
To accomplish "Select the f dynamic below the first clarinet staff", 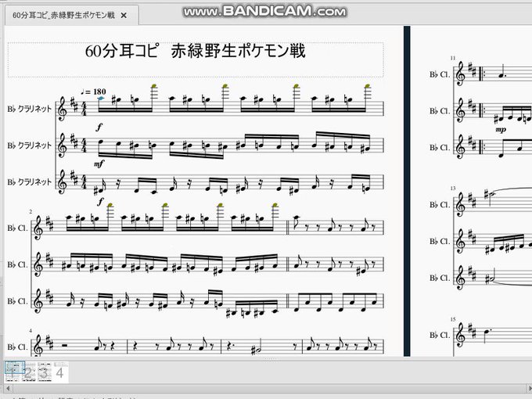I will (x=99, y=128).
